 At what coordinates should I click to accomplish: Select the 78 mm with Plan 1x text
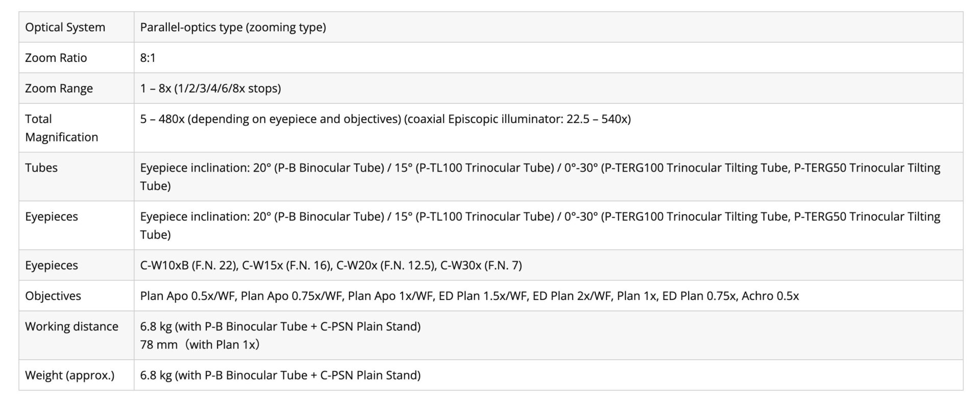200,344
